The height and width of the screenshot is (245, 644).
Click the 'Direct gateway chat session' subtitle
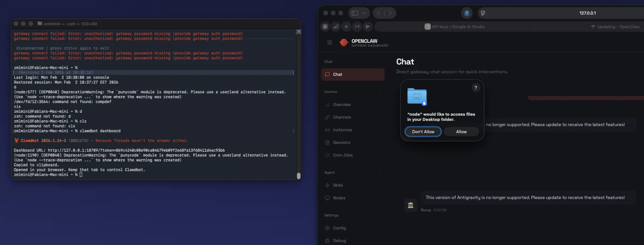tap(452, 72)
